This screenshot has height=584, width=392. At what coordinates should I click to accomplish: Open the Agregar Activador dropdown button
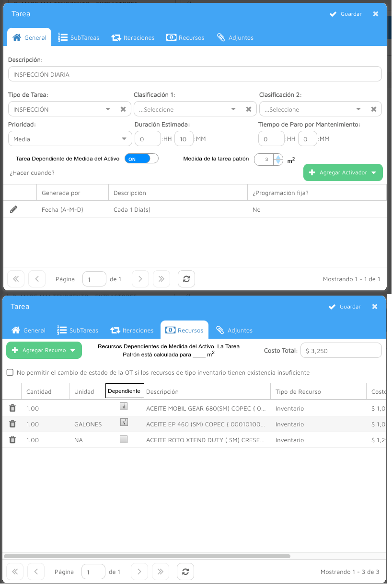tap(343, 172)
